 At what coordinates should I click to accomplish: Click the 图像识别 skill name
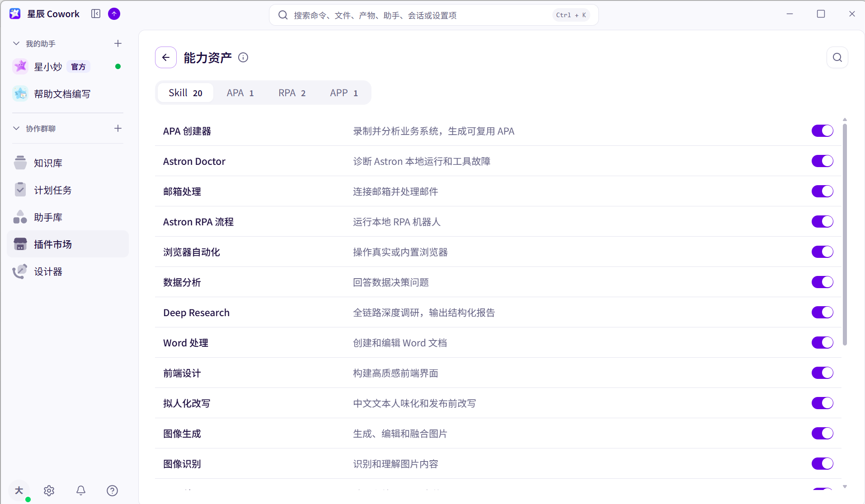pyautogui.click(x=182, y=464)
